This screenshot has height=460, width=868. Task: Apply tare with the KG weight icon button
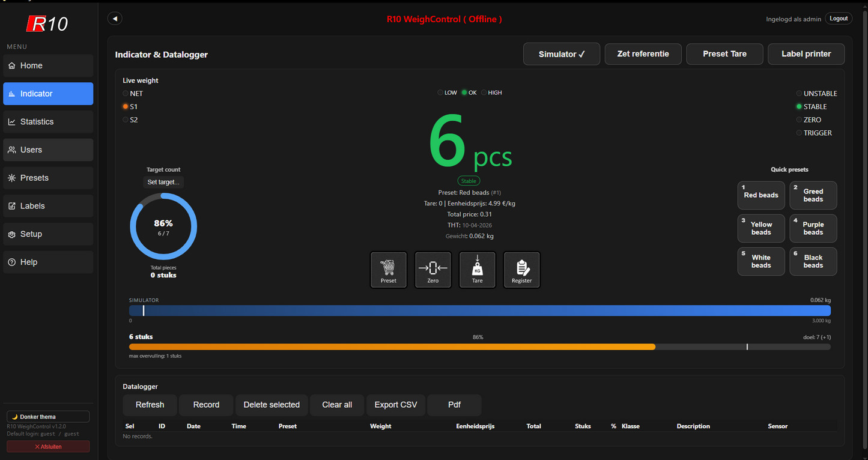[478, 270]
